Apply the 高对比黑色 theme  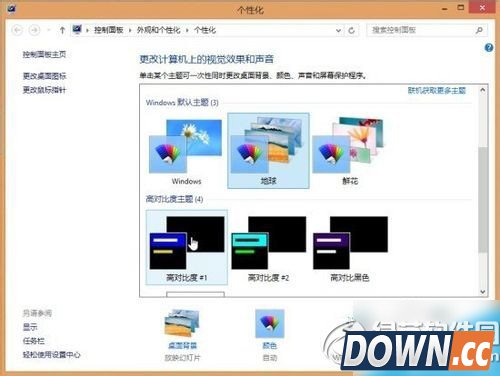(x=350, y=247)
